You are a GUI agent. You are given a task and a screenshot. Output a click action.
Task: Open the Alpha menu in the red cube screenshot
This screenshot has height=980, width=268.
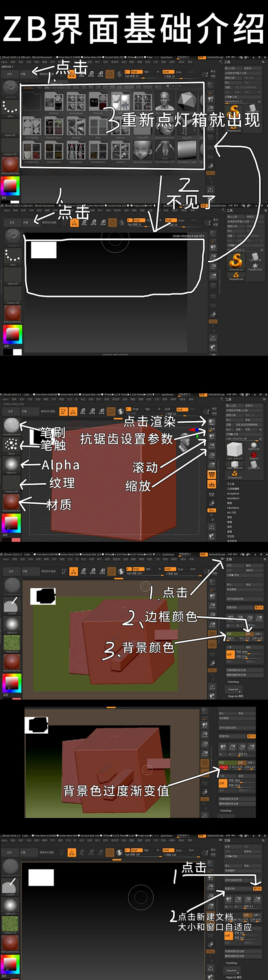coord(5,399)
